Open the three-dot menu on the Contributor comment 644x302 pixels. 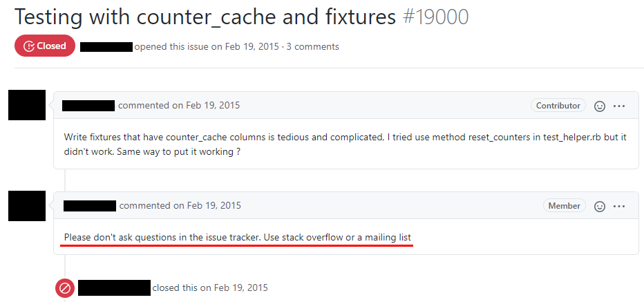click(619, 106)
